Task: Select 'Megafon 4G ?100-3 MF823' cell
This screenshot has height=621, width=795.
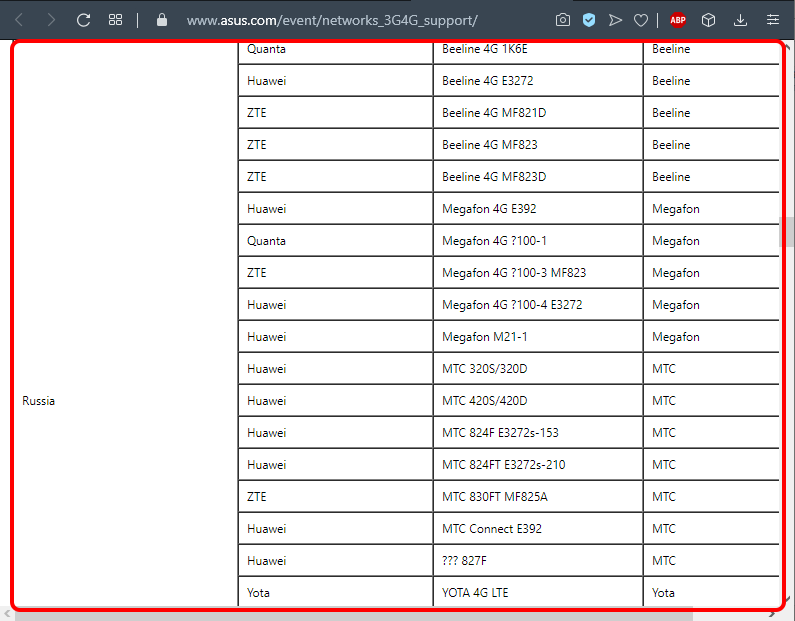Action: (538, 272)
